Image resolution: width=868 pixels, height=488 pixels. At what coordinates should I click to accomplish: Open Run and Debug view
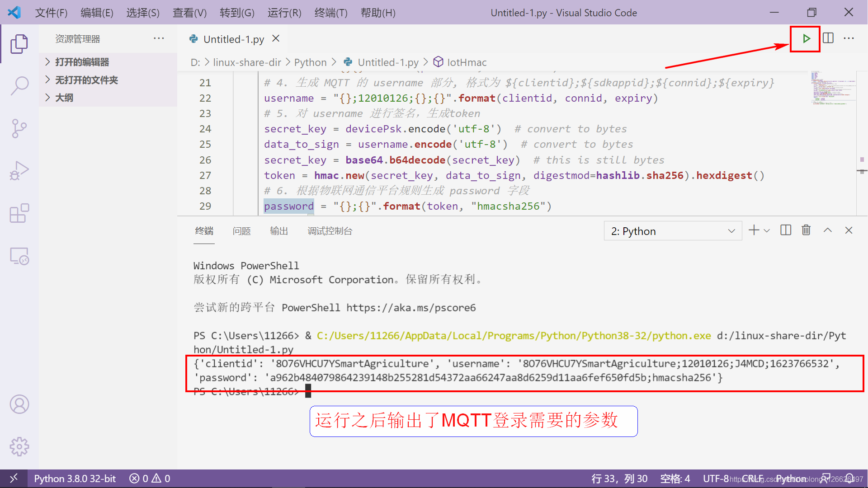pos(19,171)
